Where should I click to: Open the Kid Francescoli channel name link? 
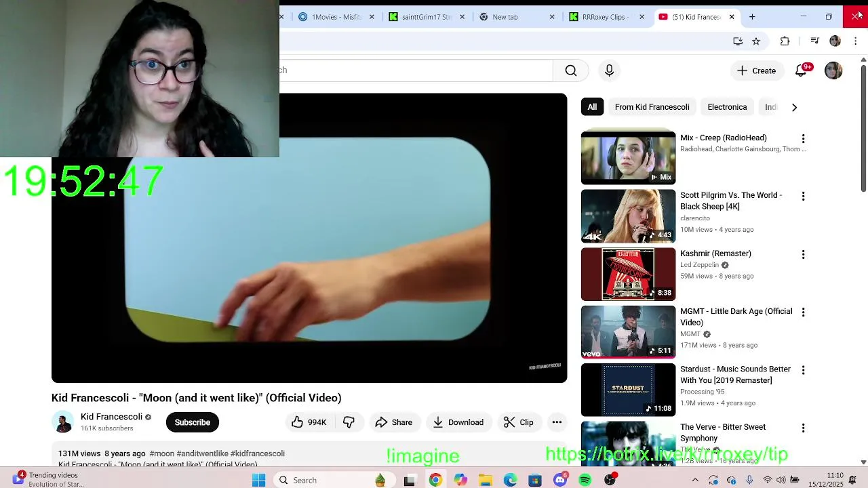[111, 417]
